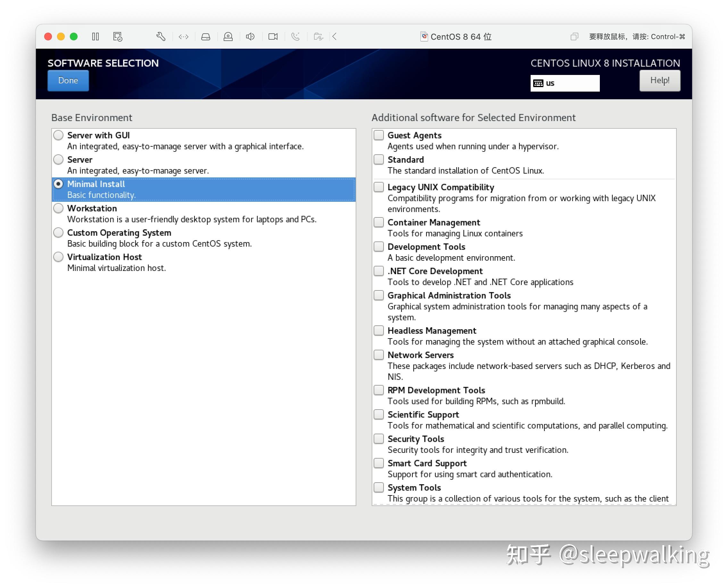Click the camera device icon

pos(273,37)
